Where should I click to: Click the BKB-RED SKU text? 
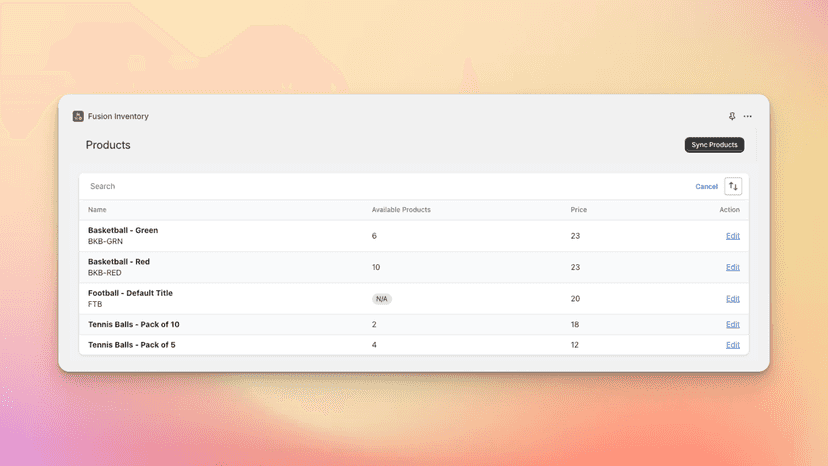click(x=105, y=273)
